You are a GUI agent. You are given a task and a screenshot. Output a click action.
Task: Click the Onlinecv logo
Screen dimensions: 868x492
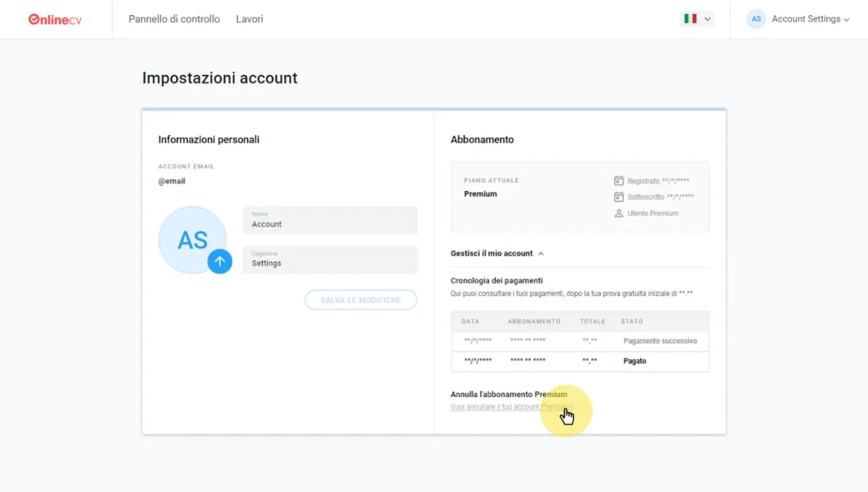click(x=55, y=19)
